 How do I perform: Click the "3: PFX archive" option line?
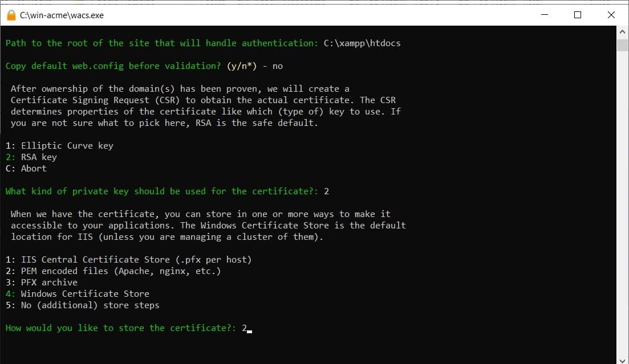[x=42, y=283]
